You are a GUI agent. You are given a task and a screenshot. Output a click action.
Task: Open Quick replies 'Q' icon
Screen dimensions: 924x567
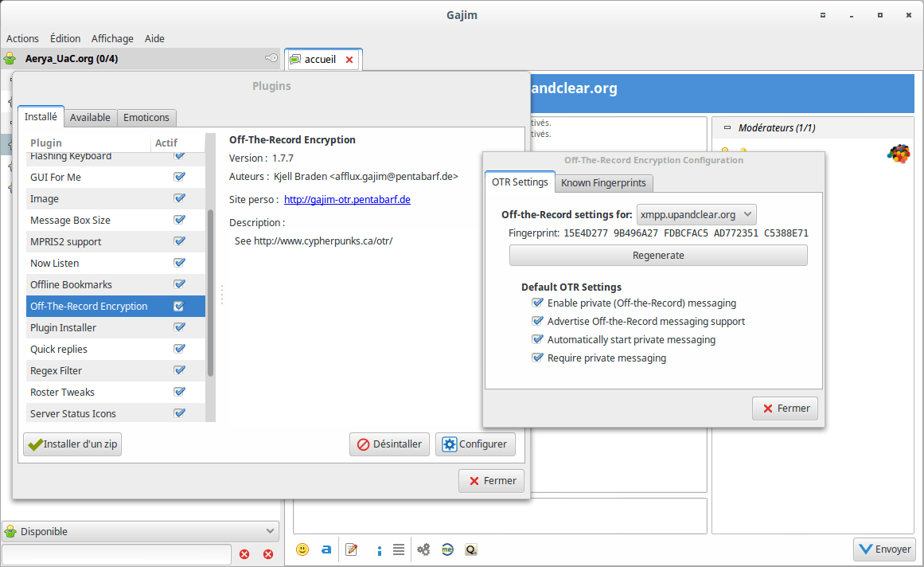pyautogui.click(x=471, y=550)
